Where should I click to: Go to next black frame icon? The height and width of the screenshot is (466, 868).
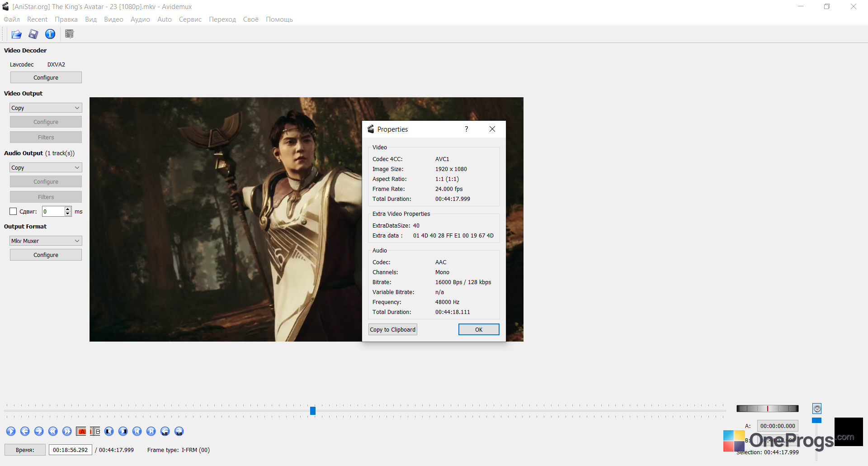tap(123, 431)
